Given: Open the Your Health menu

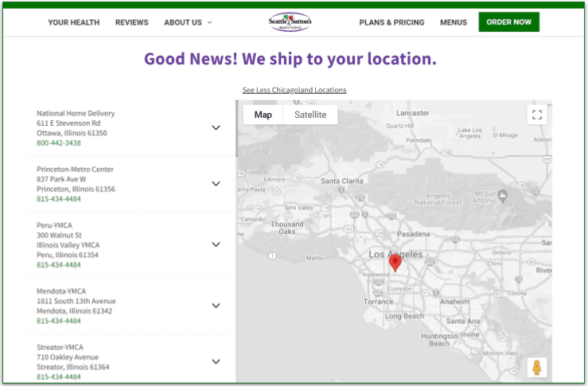Looking at the screenshot, I should [x=73, y=22].
